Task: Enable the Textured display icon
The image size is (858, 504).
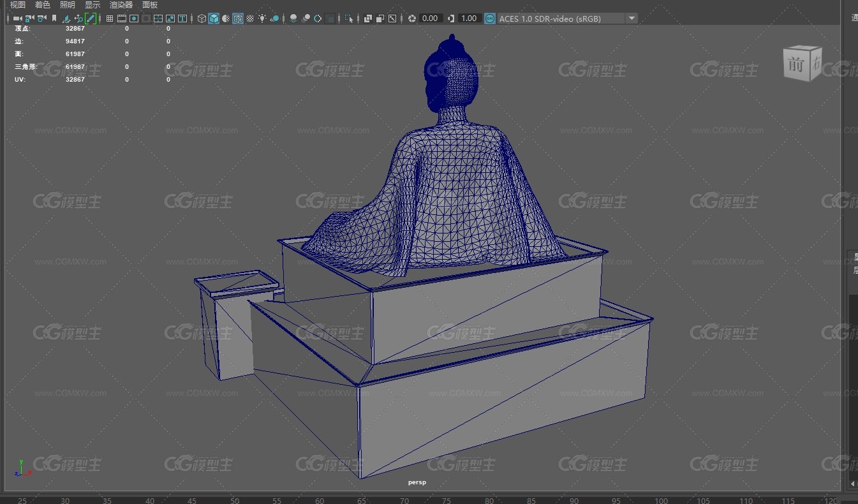Action: (x=250, y=19)
